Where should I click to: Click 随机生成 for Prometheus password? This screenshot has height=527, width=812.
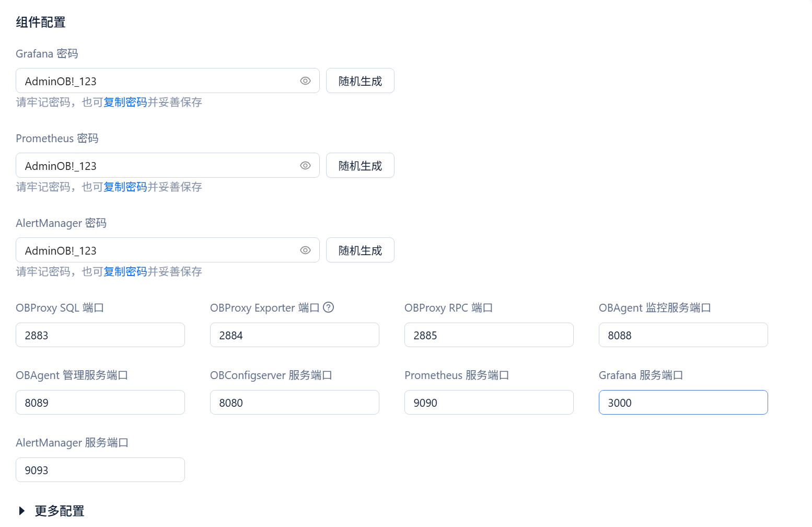[x=360, y=166]
